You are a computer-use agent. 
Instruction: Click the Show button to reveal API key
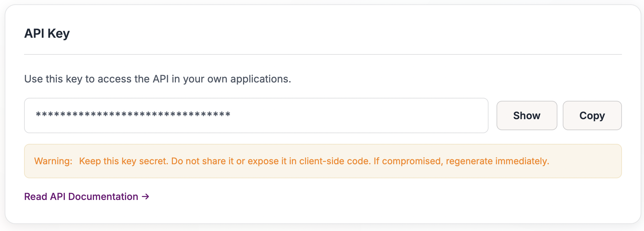pos(527,115)
